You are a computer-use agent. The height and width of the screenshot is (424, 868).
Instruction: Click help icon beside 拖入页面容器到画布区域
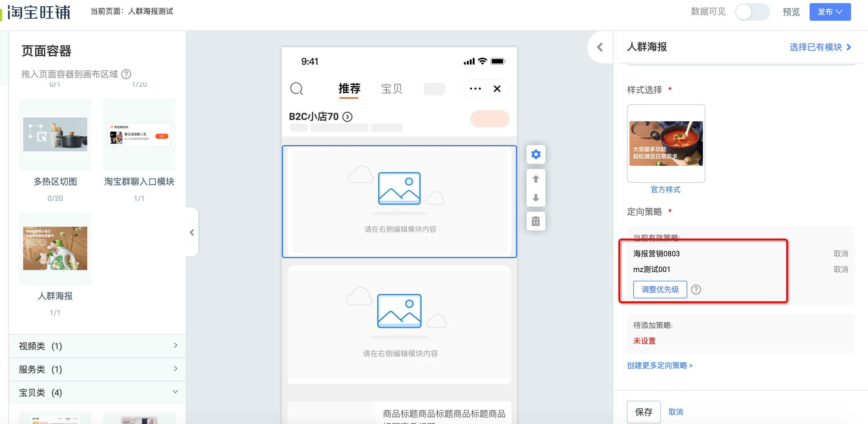(x=126, y=74)
